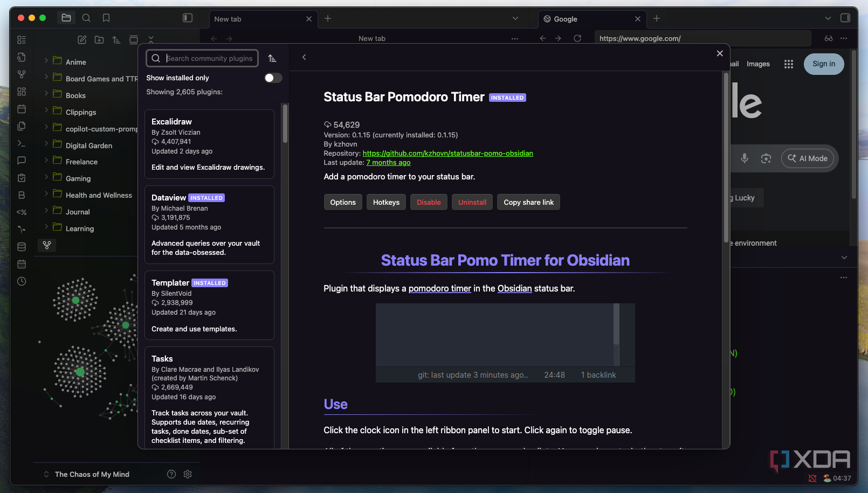Toggle the left sidebar icon
The width and height of the screenshot is (868, 493).
[x=188, y=18]
